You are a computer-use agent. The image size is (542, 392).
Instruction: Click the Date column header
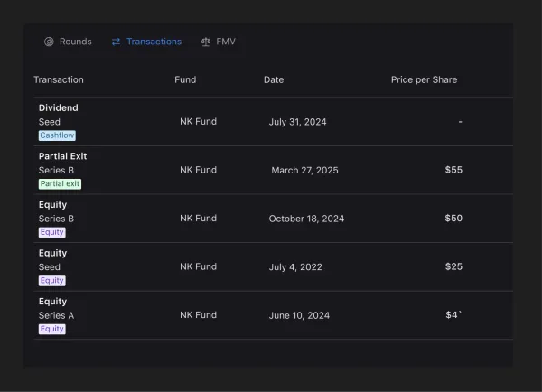tap(274, 79)
